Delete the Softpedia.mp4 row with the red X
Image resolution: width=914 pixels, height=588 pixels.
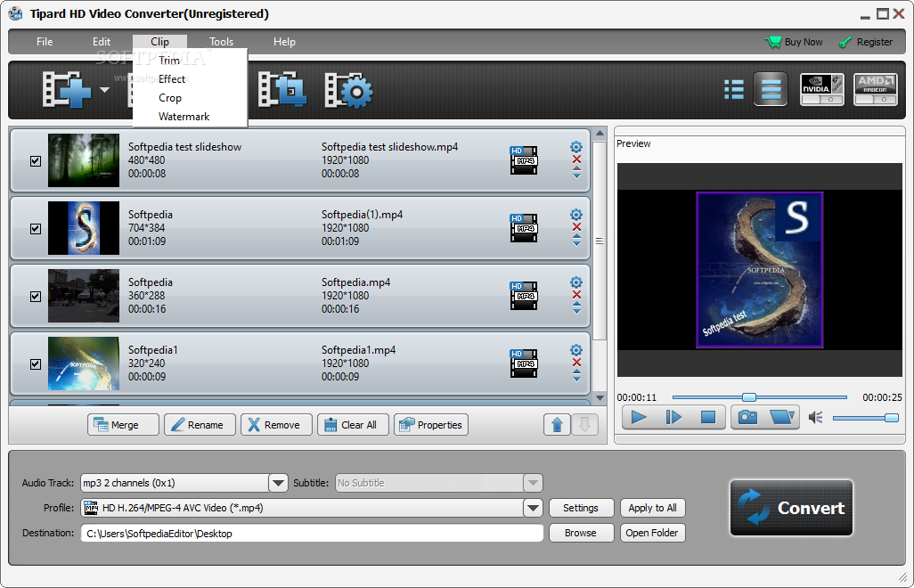pyautogui.click(x=576, y=295)
